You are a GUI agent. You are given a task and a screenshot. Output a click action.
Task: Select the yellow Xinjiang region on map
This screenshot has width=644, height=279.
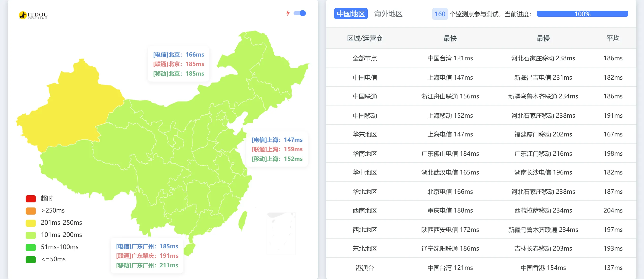click(69, 109)
